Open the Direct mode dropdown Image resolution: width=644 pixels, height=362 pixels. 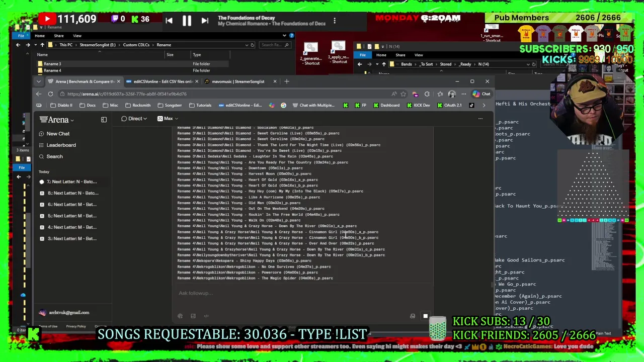(x=134, y=119)
